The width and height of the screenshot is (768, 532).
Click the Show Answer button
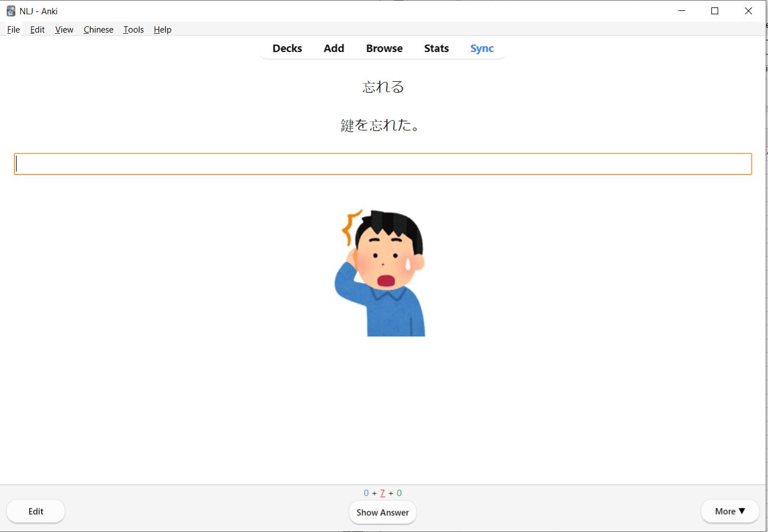382,513
